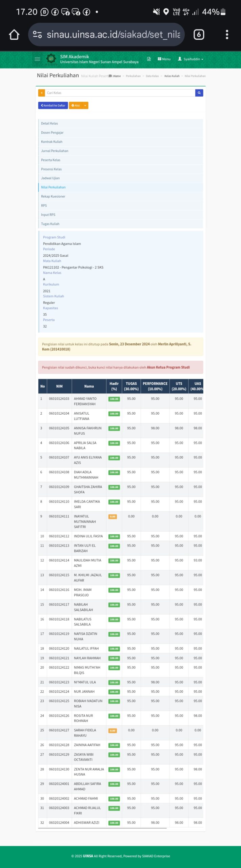Viewport: 241px width, 868px height.
Task: Click the orange collapse arrows beside search
Action: [41, 93]
